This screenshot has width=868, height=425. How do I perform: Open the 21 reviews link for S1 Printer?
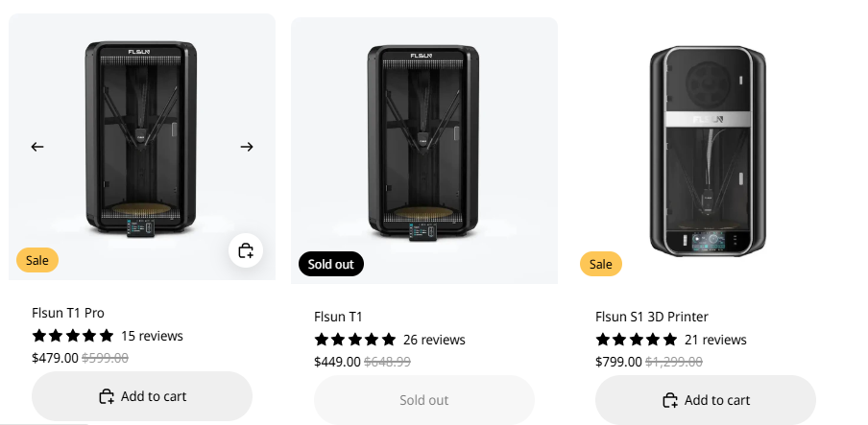(715, 340)
